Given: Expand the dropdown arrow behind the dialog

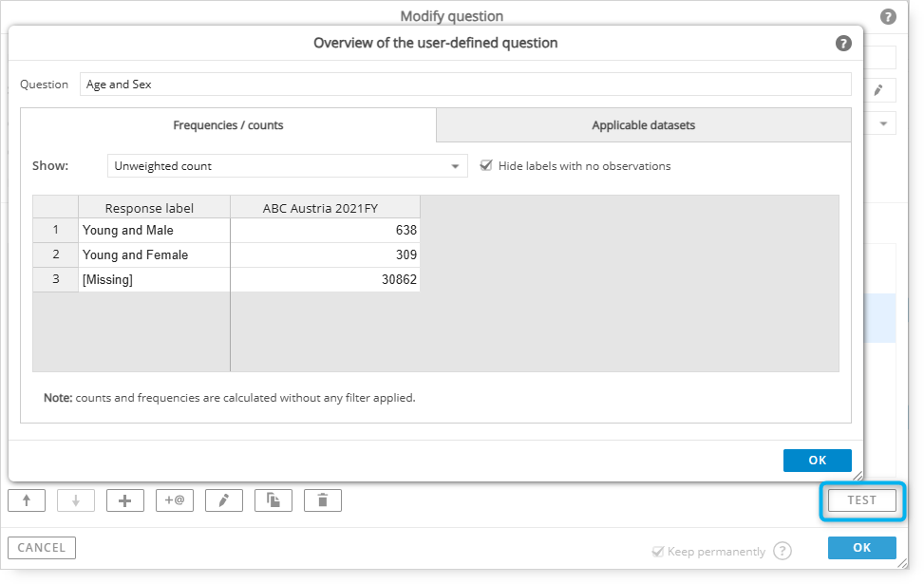Looking at the screenshot, I should (x=883, y=123).
